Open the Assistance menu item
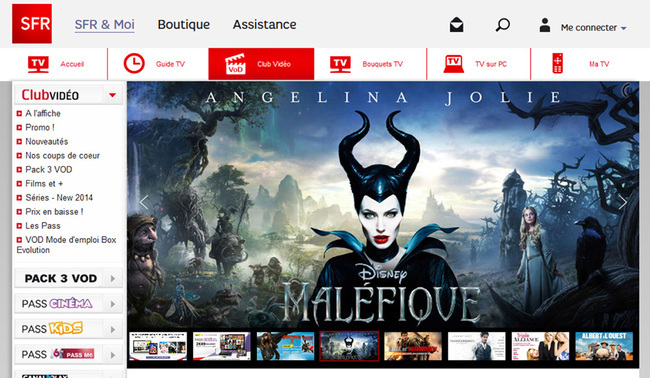This screenshot has width=650, height=378. [264, 24]
